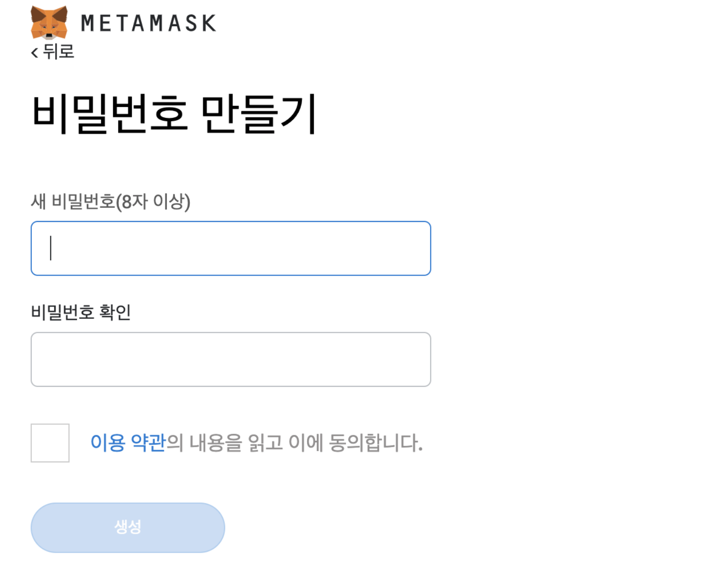Place the cursor at the blinking caret in new password box
The width and height of the screenshot is (728, 575).
pos(50,248)
